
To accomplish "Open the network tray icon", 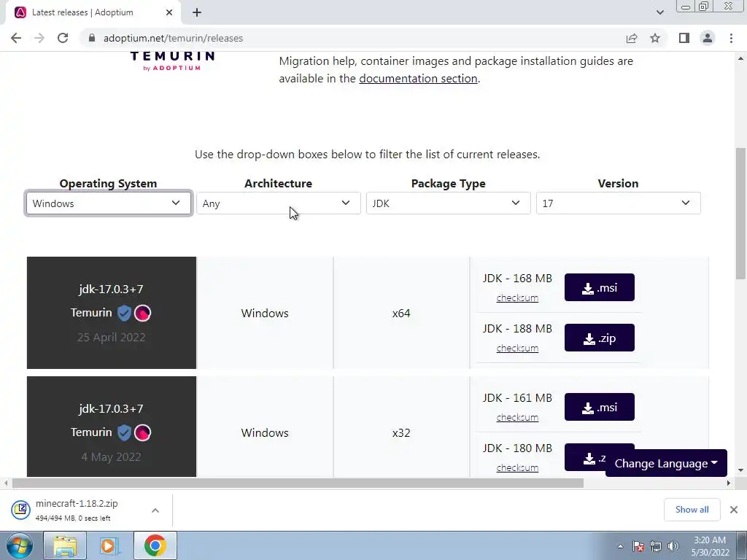I will tap(656, 546).
